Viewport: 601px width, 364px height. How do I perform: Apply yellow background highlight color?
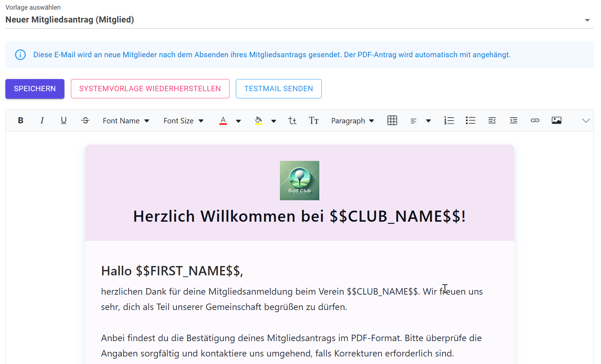point(258,120)
